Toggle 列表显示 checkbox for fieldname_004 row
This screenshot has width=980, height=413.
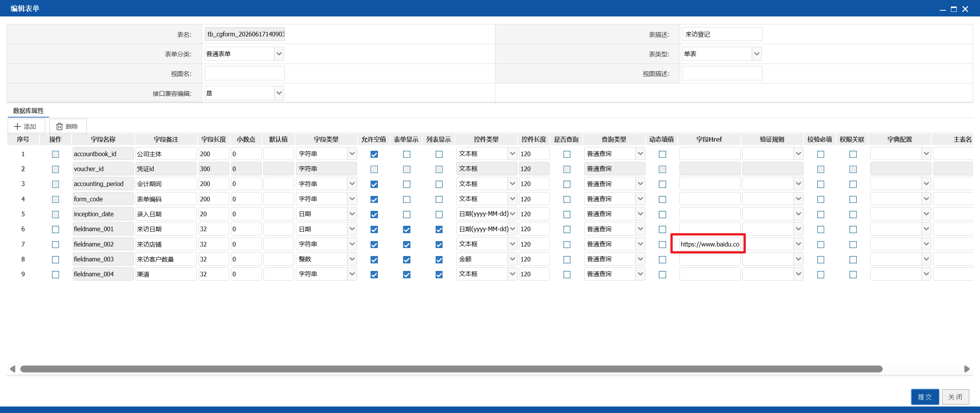coord(439,274)
